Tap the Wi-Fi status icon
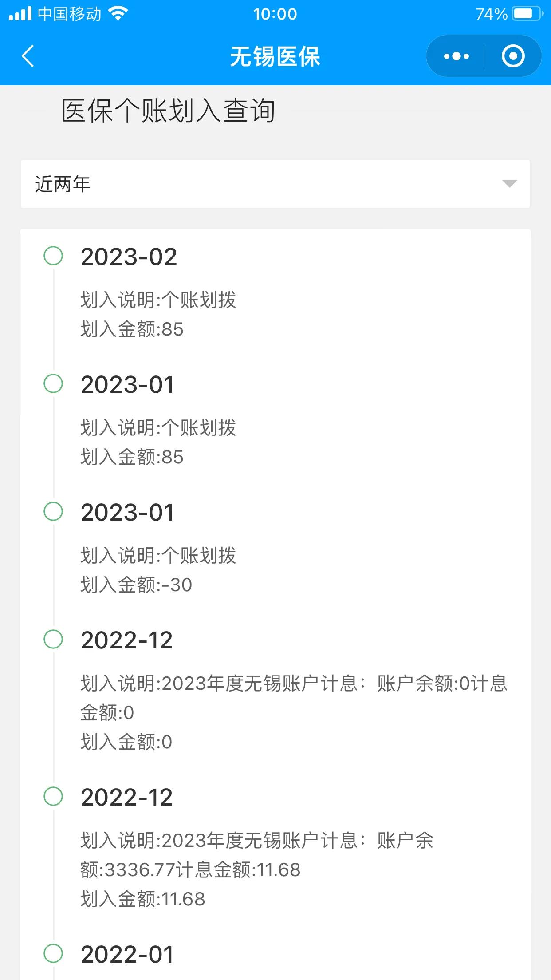This screenshot has width=551, height=980. coord(118,14)
